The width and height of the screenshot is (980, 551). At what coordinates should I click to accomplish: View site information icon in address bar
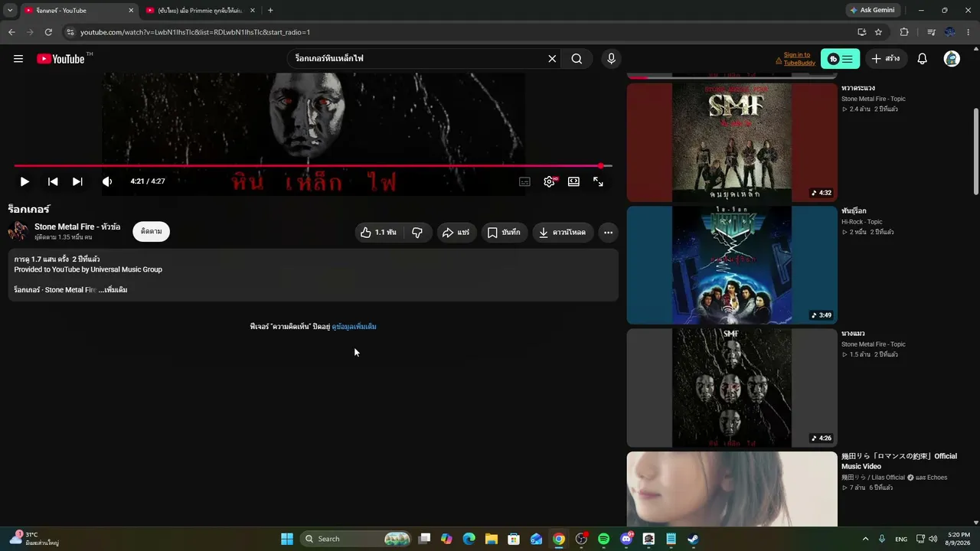pyautogui.click(x=70, y=32)
